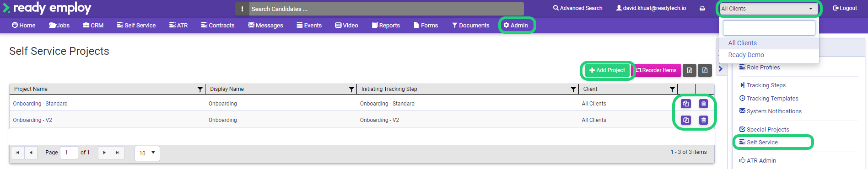Viewport: 868px width, 169px height.
Task: Delete the Onboarding - V2 project
Action: point(703,120)
